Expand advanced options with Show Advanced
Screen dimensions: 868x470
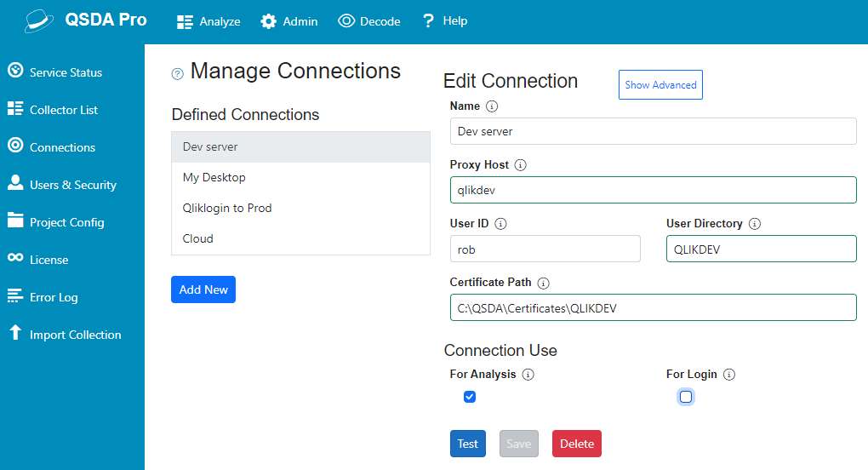660,85
